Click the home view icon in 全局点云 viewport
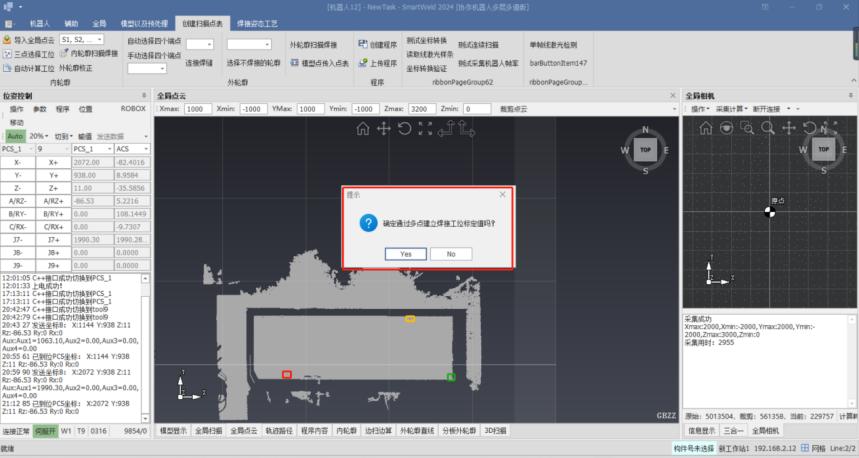 (x=363, y=129)
